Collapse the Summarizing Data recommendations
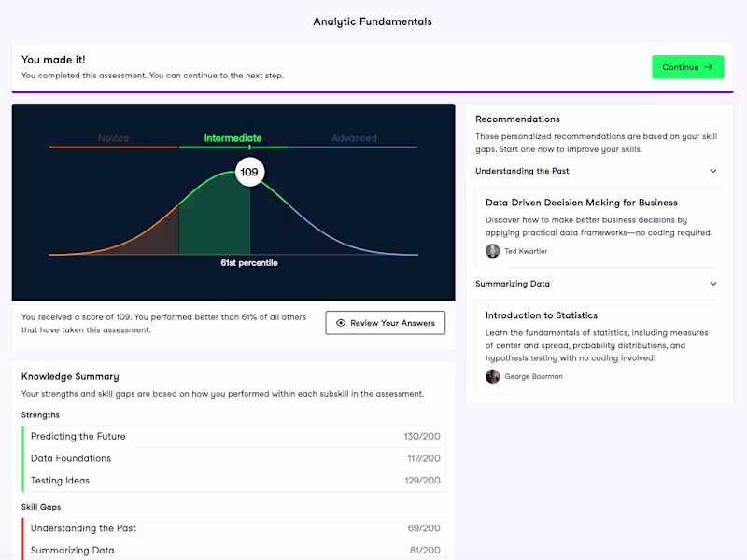Image resolution: width=747 pixels, height=560 pixels. pos(713,284)
